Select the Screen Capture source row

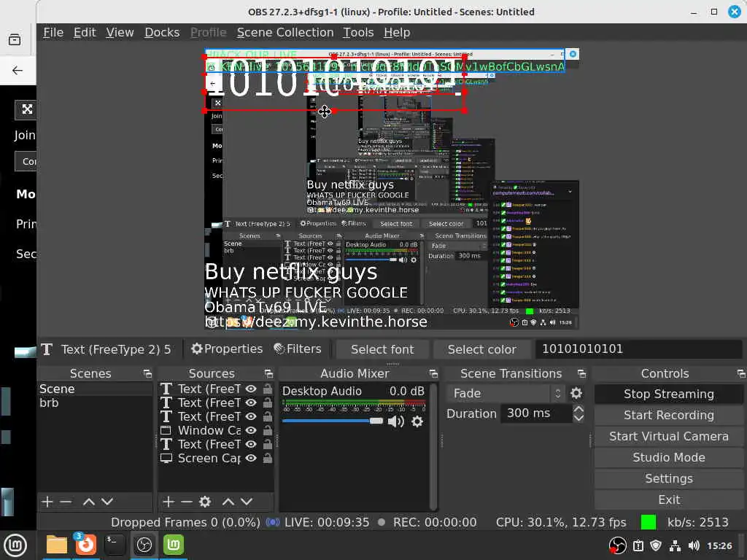[x=216, y=458]
